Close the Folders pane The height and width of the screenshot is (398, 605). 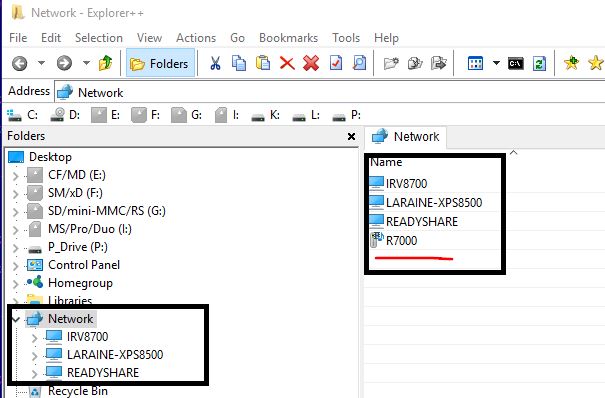coord(351,137)
